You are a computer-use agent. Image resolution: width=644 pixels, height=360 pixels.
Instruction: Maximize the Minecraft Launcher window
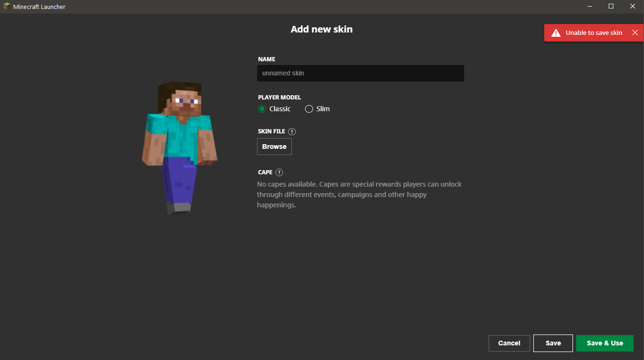click(611, 7)
